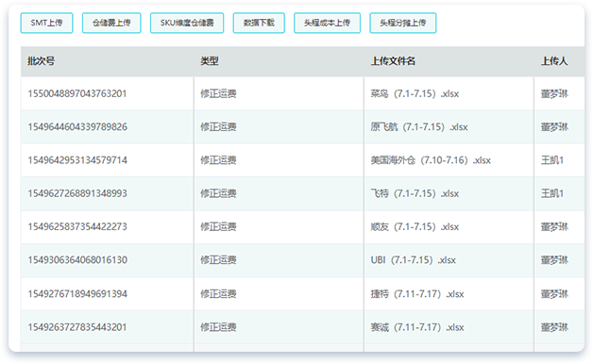
Task: Click uploader name in the 捷特 row
Action: click(554, 294)
